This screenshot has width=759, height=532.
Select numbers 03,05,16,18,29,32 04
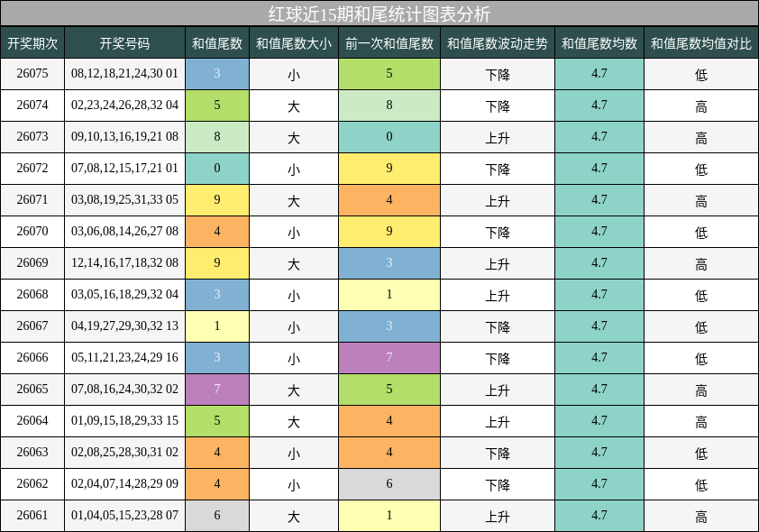tap(125, 294)
